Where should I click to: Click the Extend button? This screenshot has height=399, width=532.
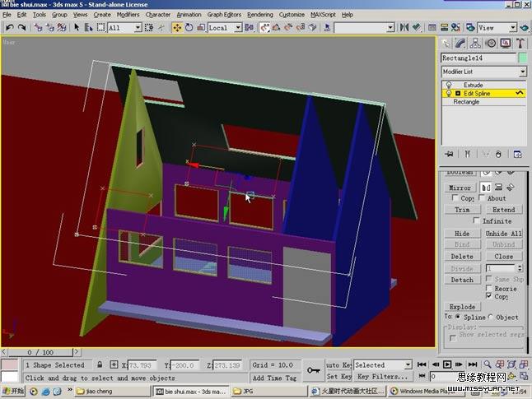tap(503, 210)
